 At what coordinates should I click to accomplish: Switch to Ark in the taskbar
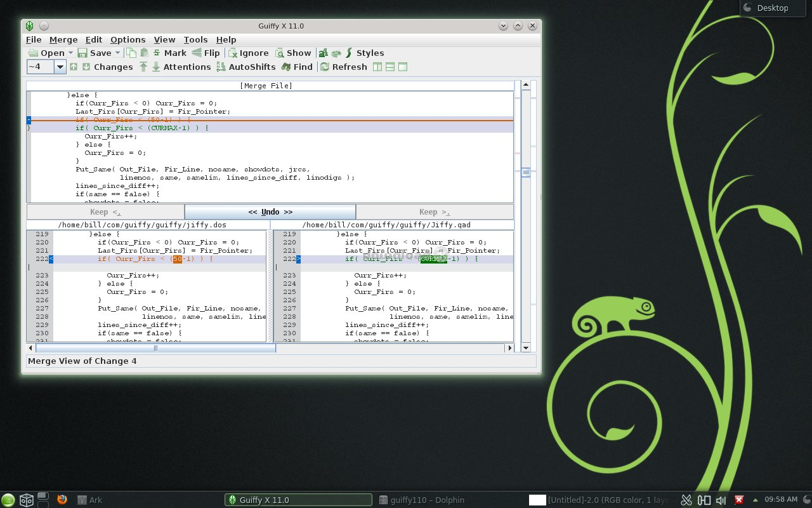(89, 500)
